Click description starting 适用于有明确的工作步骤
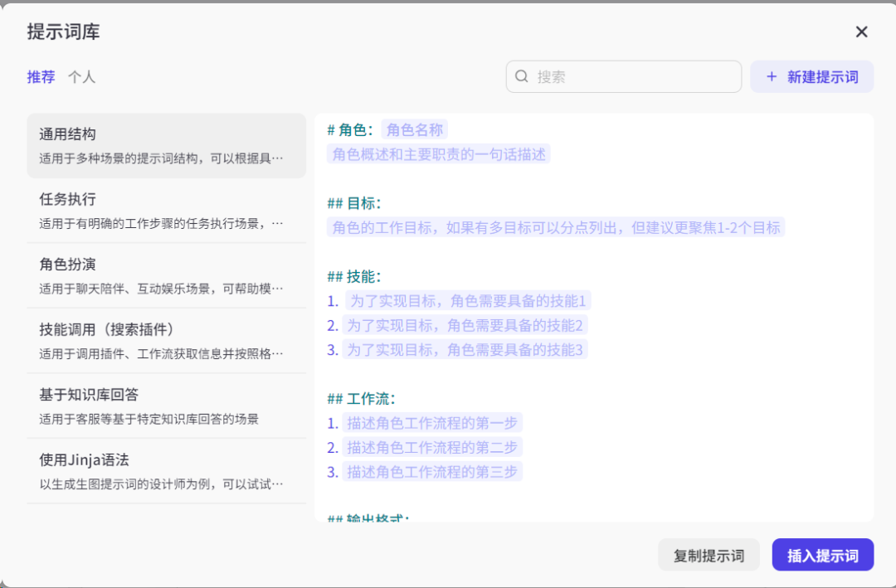896x588 pixels. 161,223
